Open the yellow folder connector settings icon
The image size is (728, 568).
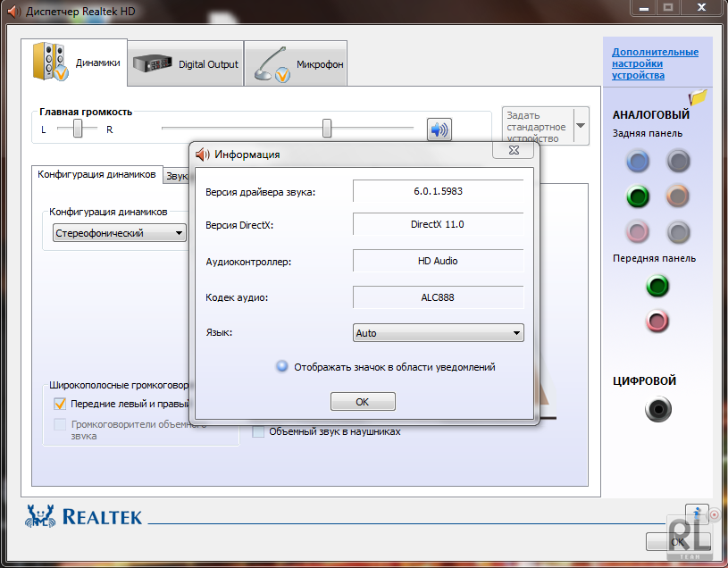pyautogui.click(x=698, y=96)
